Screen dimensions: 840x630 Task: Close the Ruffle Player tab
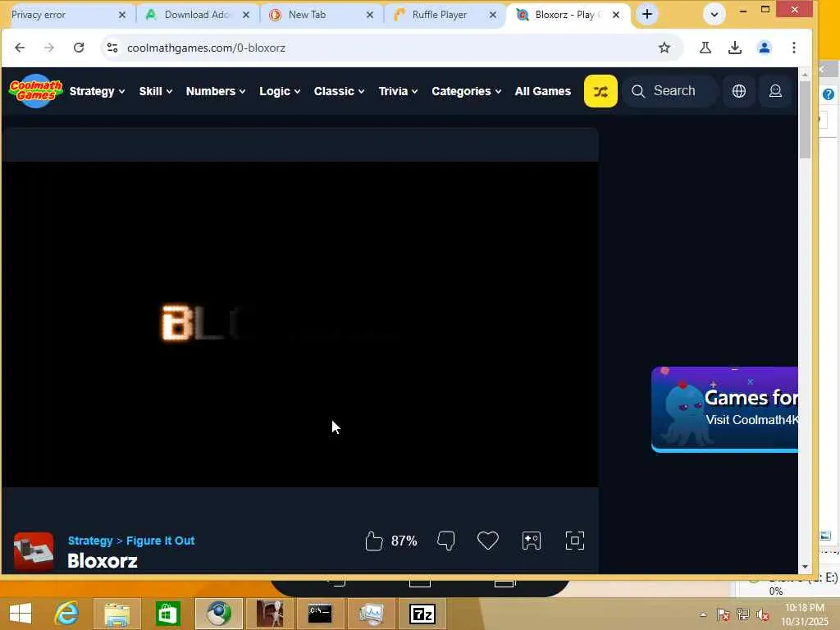[493, 15]
